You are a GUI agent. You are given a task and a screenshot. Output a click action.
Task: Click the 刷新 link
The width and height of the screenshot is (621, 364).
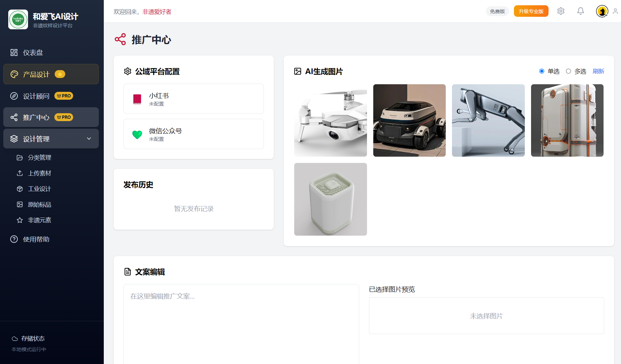tap(598, 71)
